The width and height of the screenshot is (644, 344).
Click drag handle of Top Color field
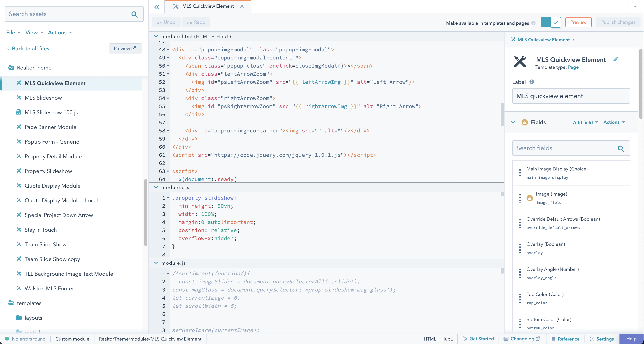(x=520, y=298)
